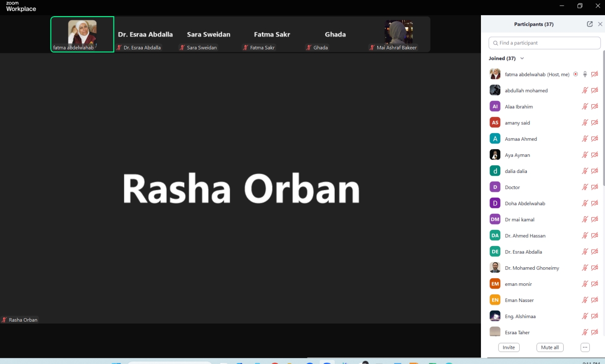Screen dimensions: 605x364
Task: Click the recording indicator beside fatma abdelwahab
Action: click(575, 74)
